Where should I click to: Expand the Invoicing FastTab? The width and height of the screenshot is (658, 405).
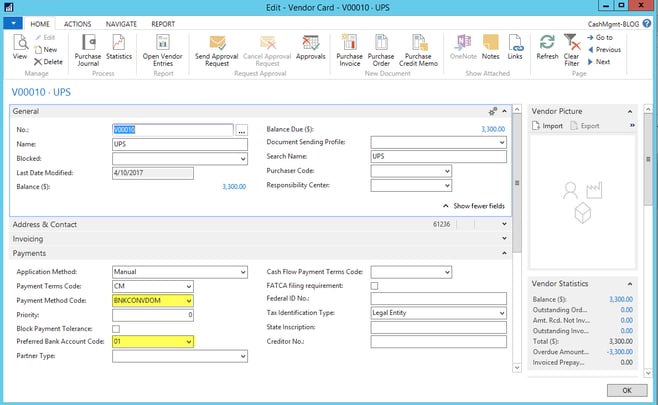[504, 238]
